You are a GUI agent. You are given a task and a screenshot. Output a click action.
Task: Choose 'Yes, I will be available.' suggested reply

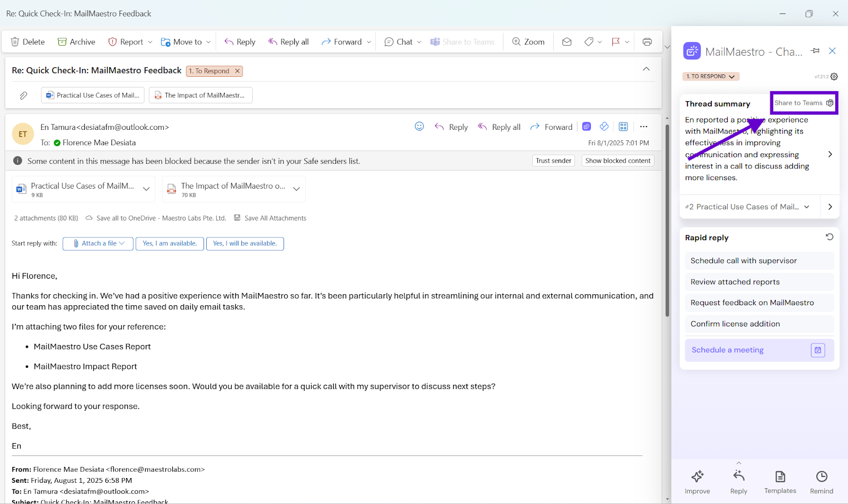(x=245, y=244)
